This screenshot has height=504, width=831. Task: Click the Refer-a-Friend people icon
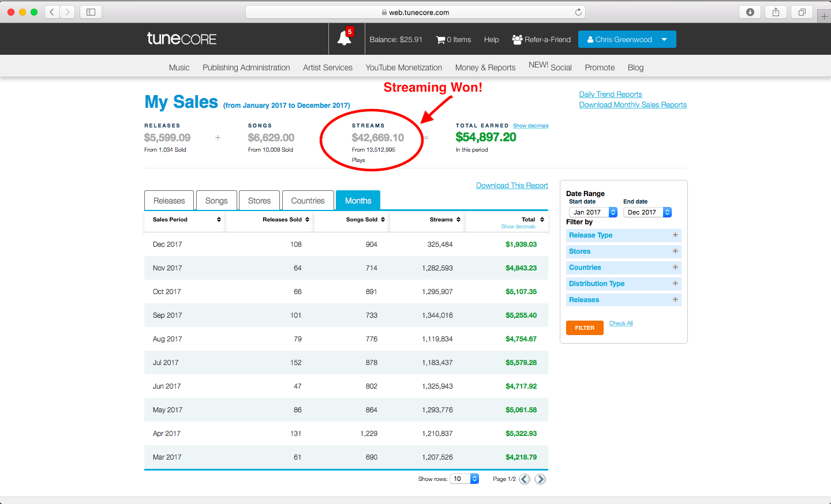pos(517,39)
